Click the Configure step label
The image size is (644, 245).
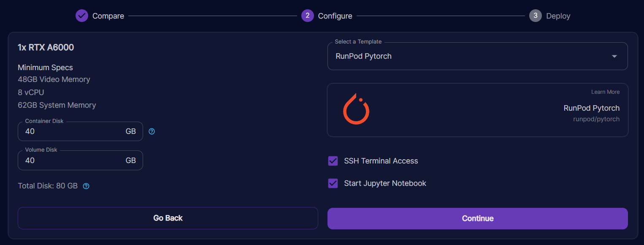335,16
